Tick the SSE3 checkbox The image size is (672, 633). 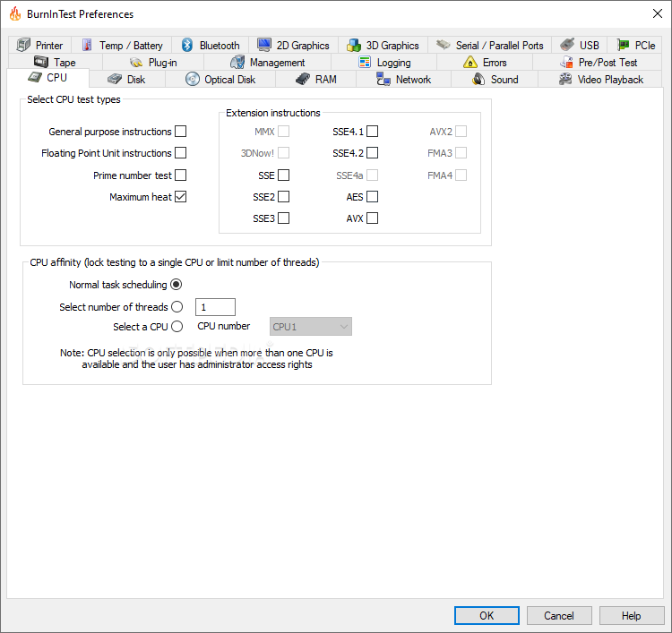284,218
